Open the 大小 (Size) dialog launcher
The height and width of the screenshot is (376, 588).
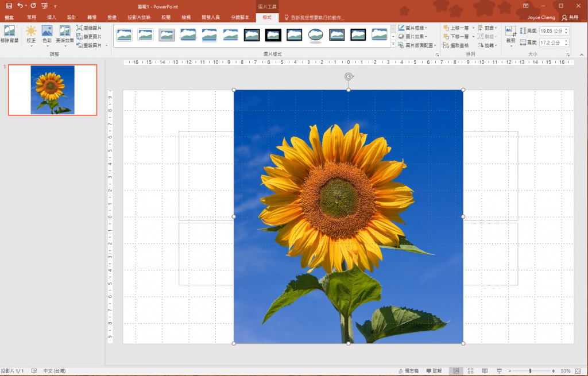click(568, 55)
